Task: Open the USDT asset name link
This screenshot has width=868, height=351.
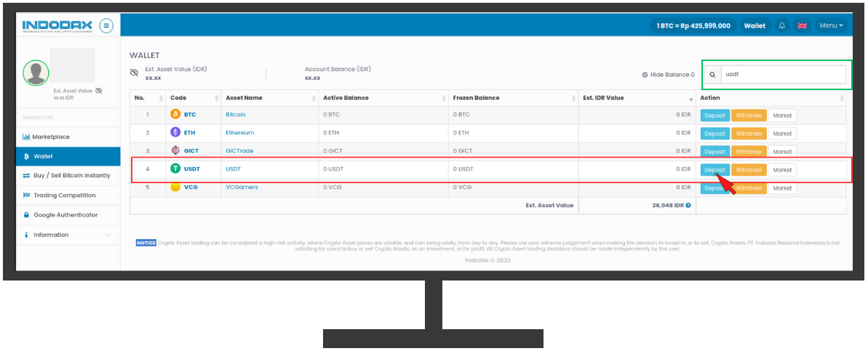Action: click(233, 169)
